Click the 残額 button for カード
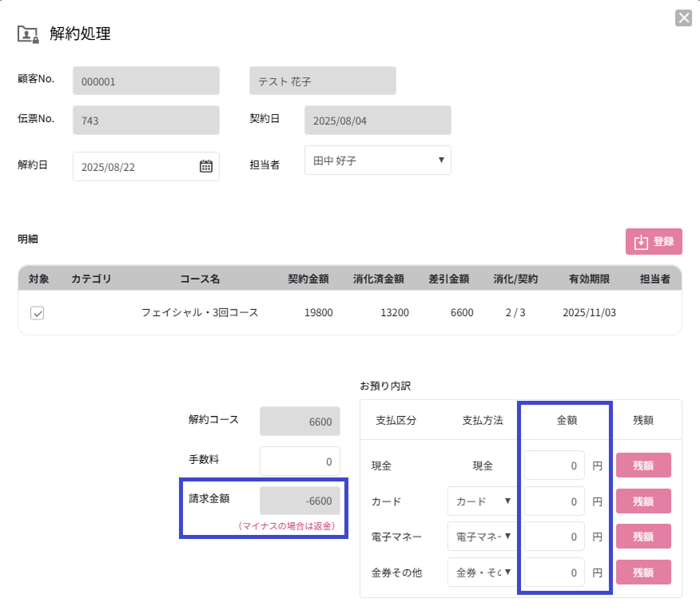This screenshot has width=700, height=614. pos(642,501)
